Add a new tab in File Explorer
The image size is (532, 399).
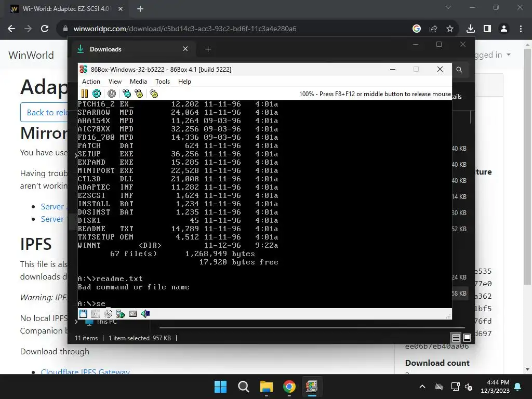[208, 49]
